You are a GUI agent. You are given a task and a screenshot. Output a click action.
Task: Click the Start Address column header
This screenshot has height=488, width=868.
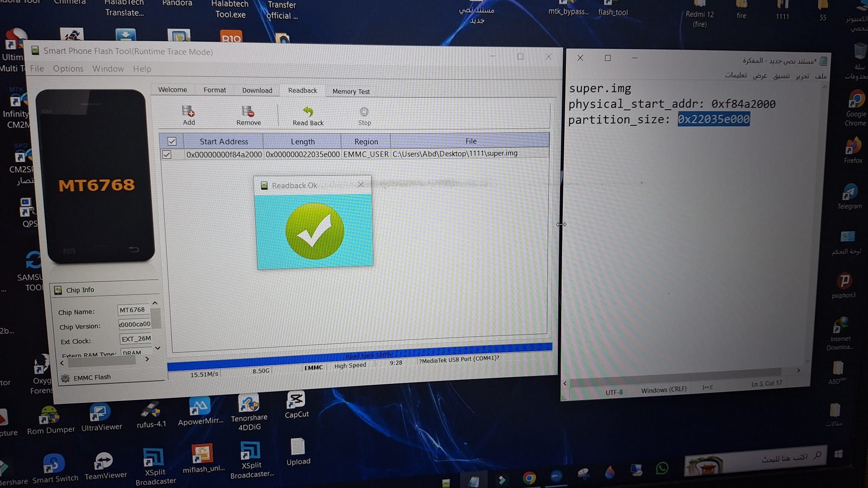click(x=224, y=142)
